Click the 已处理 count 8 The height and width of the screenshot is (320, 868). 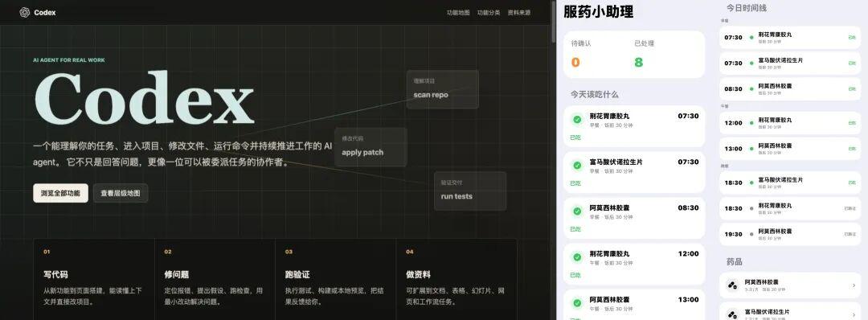[x=638, y=62]
